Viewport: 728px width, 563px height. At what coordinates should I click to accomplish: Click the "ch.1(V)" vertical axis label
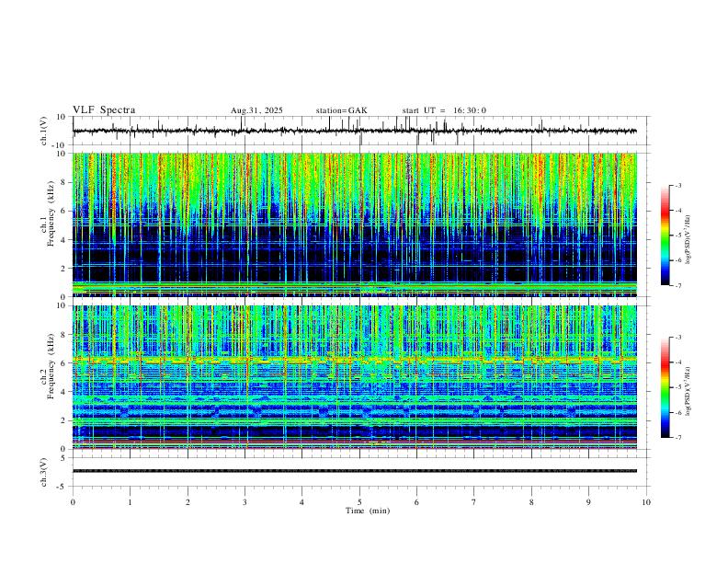point(44,131)
